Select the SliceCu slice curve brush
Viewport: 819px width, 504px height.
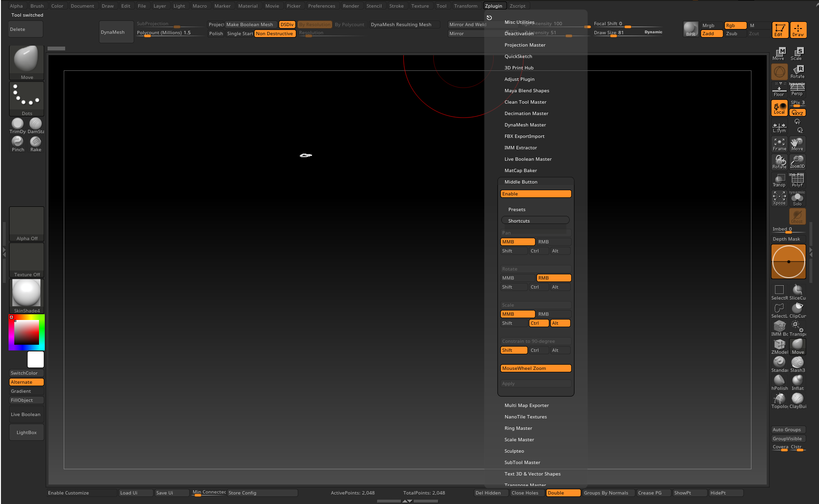(798, 292)
